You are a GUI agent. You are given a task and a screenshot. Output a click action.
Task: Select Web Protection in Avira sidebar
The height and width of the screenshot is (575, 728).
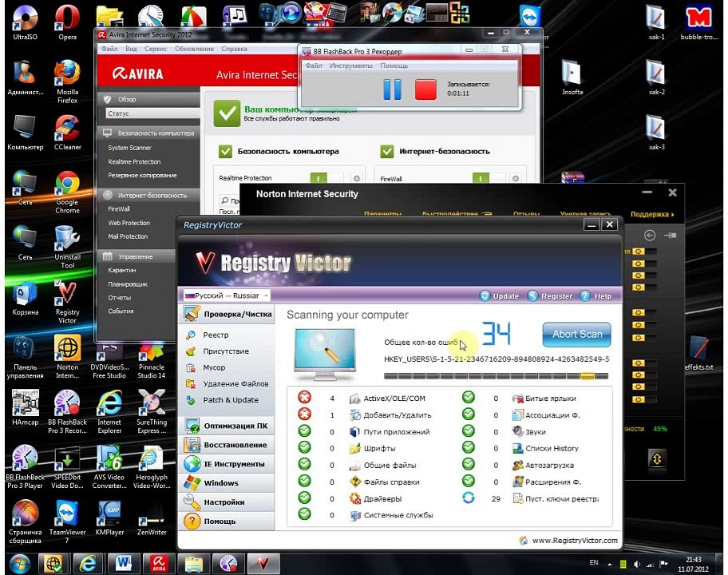click(x=129, y=223)
